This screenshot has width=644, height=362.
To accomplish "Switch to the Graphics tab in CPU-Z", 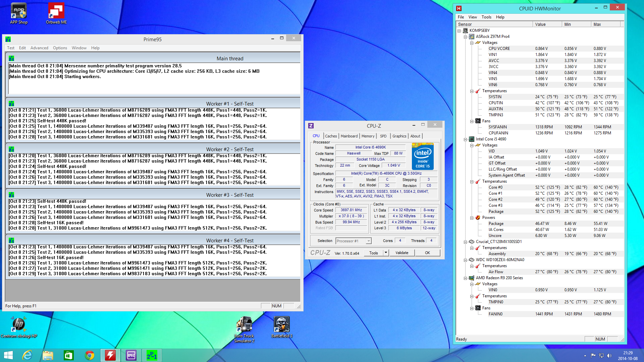I will click(x=399, y=136).
